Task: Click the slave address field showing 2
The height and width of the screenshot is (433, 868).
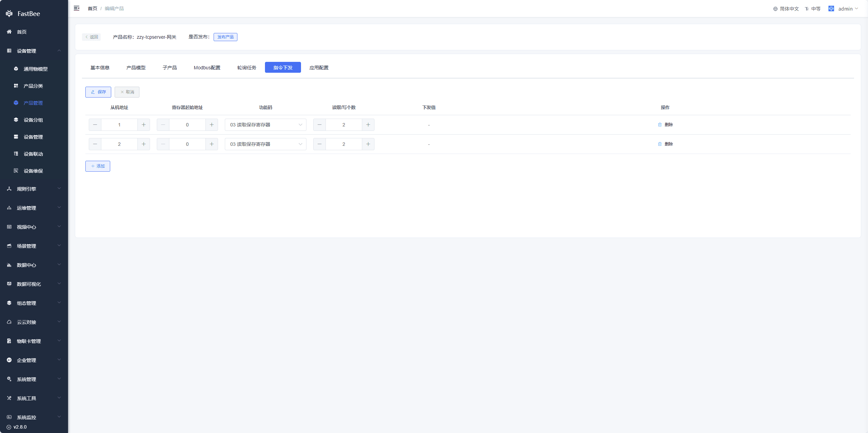Action: coord(119,144)
